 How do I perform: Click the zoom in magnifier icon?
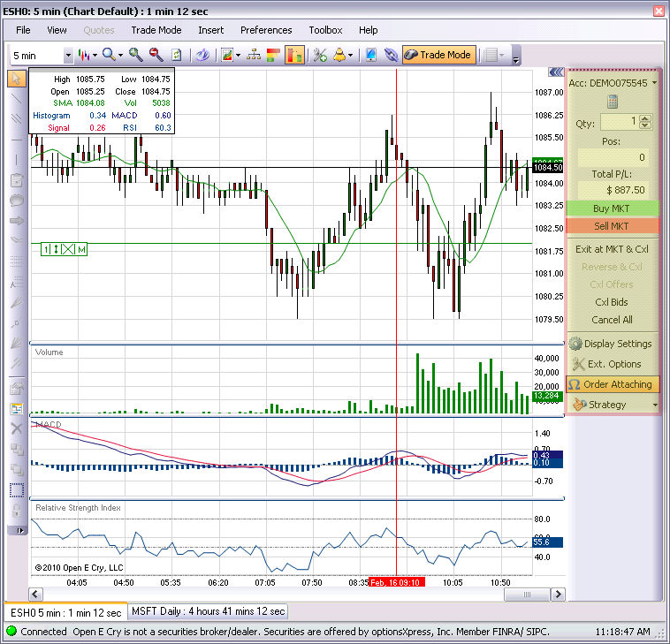(x=135, y=55)
